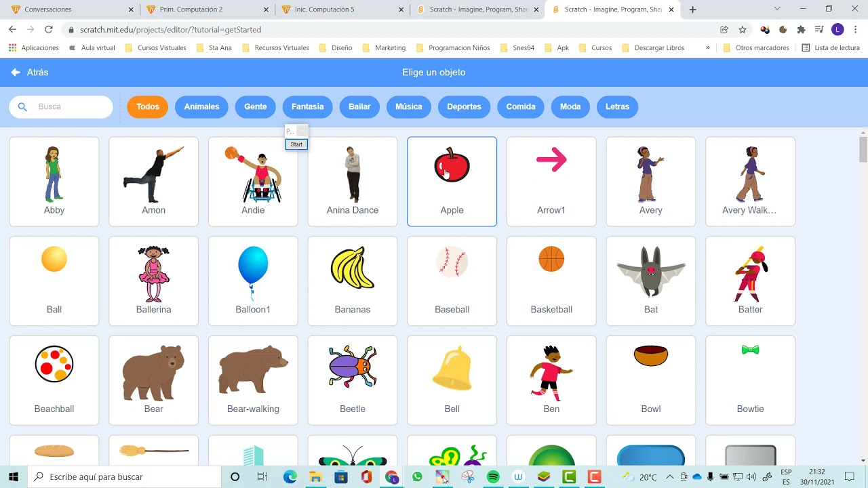Viewport: 868px width, 488px height.
Task: Select the Arrow1 sprite
Action: click(x=551, y=182)
